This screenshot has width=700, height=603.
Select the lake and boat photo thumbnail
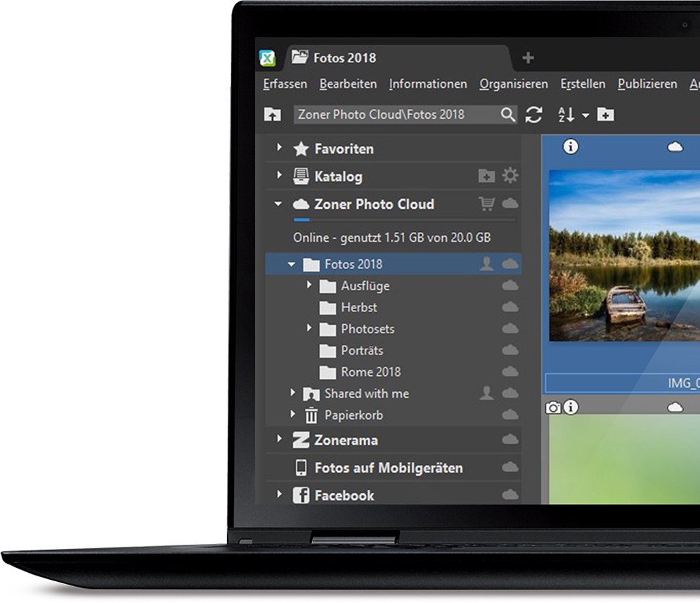(624, 256)
